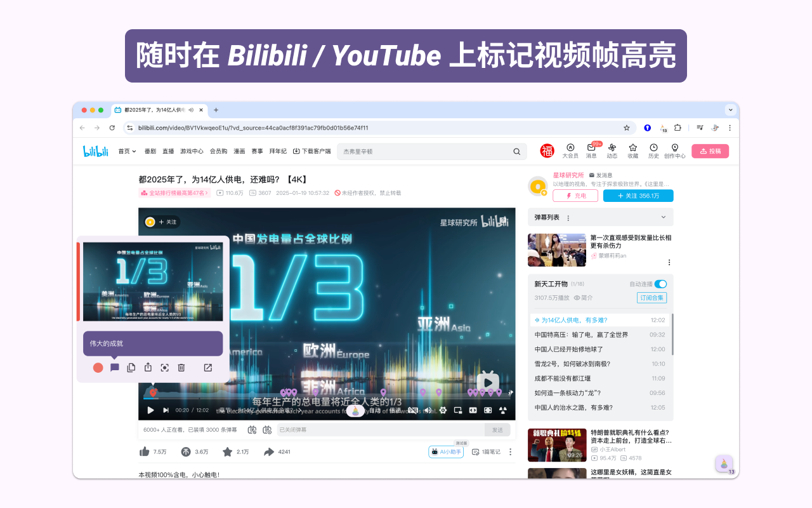Image resolution: width=812 pixels, height=508 pixels.
Task: Switch player to web fullscreen mode
Action: pos(488,410)
